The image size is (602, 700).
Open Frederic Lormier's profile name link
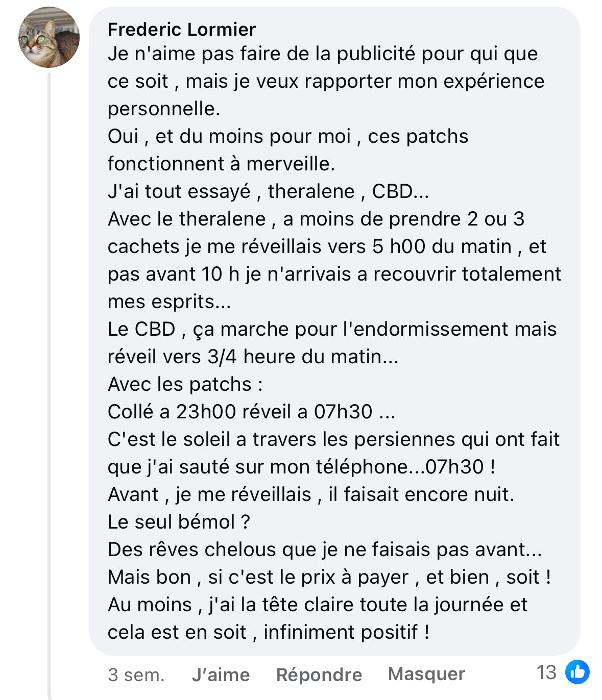[181, 30]
